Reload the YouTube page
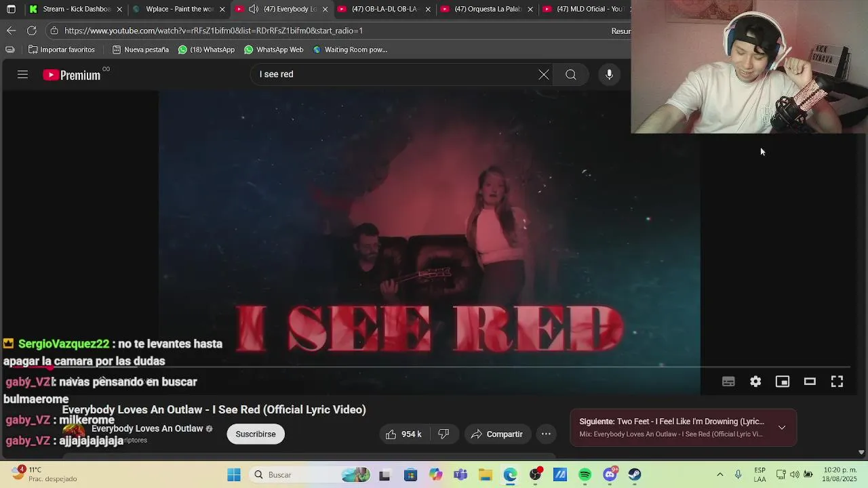 (x=31, y=30)
